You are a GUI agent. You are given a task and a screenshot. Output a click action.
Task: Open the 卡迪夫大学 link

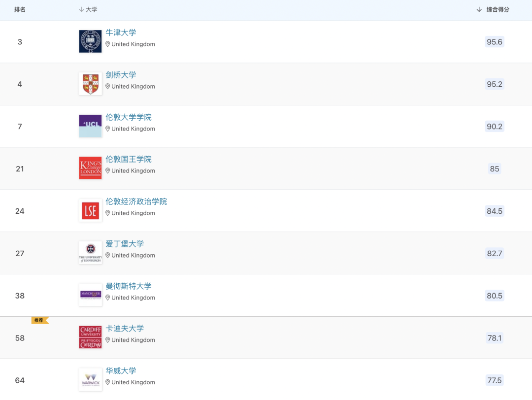125,329
